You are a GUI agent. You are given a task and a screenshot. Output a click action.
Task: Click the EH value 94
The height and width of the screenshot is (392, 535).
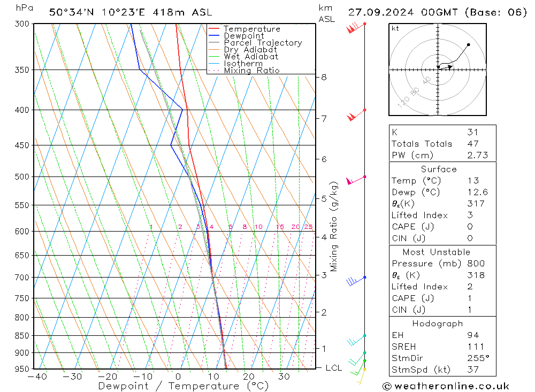(x=473, y=335)
